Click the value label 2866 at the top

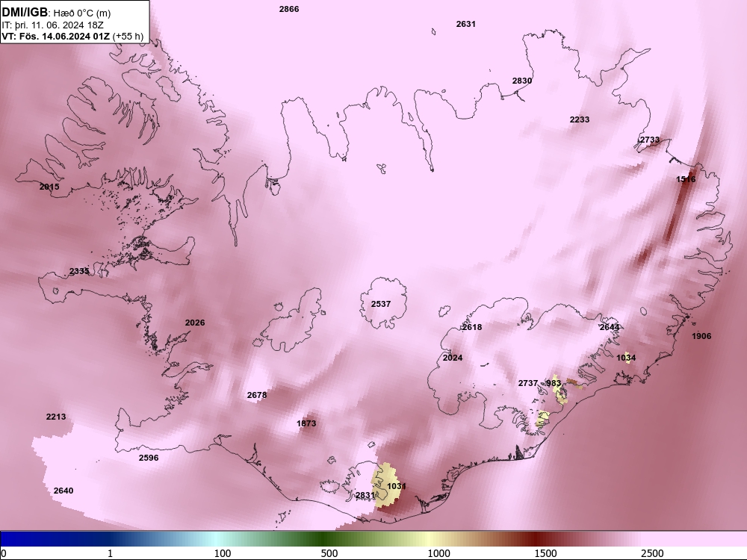[x=289, y=9]
